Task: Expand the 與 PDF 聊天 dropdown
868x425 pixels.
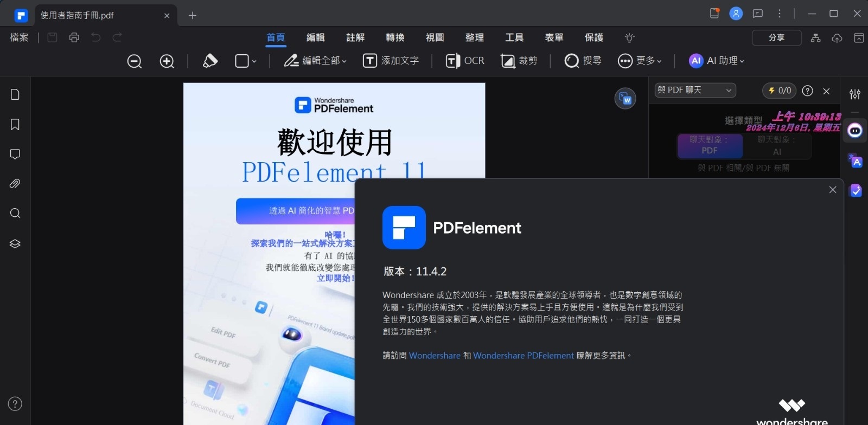Action: (x=695, y=90)
